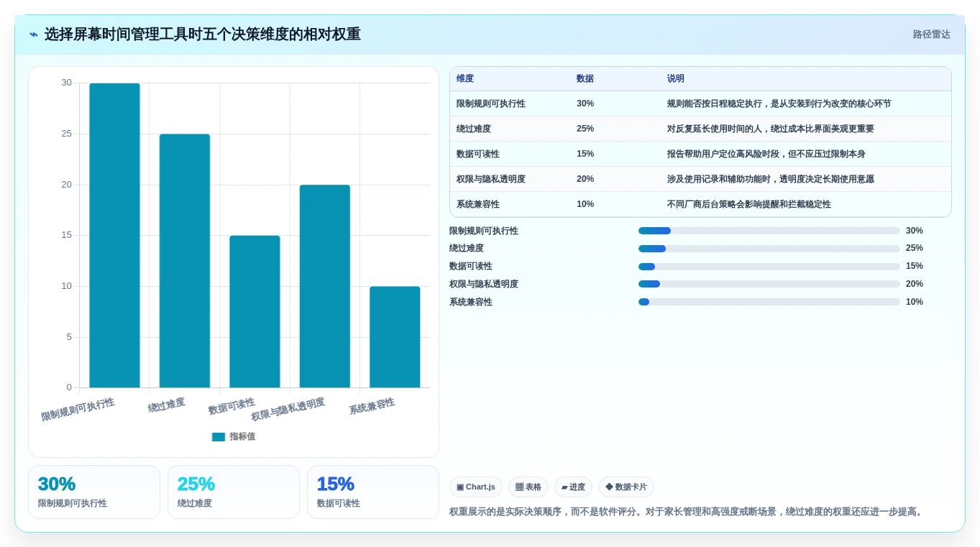Click the lightning icon beside the title
980x547 pixels.
(x=34, y=35)
